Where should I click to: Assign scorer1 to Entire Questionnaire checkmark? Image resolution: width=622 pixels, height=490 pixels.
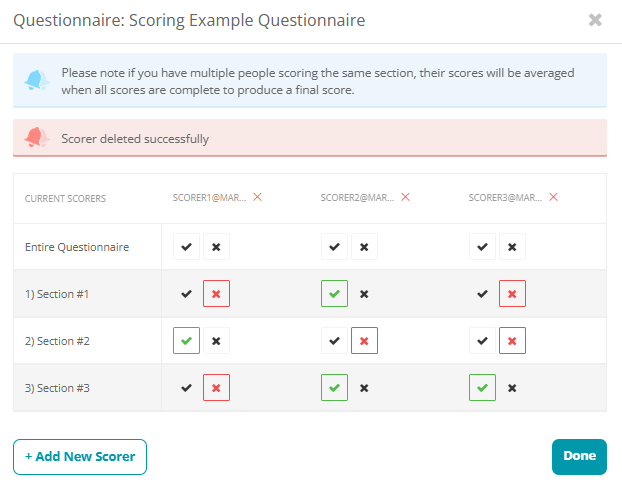(x=186, y=247)
